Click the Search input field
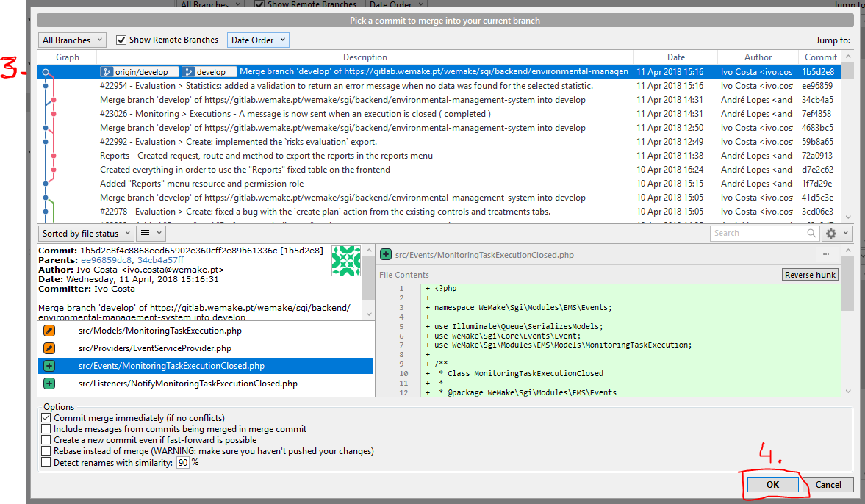Image resolution: width=865 pixels, height=504 pixels. [758, 233]
